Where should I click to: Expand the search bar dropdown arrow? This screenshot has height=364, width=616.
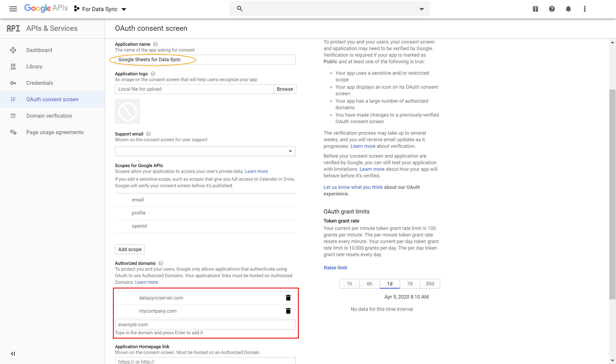pos(422,9)
